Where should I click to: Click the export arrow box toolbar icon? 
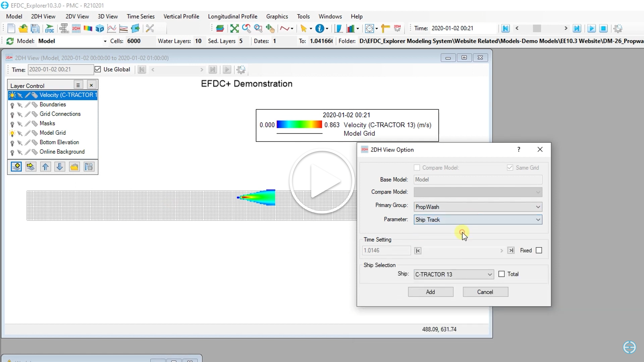pos(136,28)
